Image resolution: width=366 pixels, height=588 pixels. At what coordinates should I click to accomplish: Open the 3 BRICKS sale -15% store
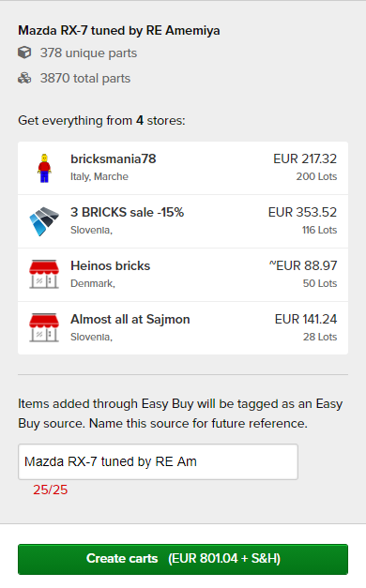pos(127,212)
